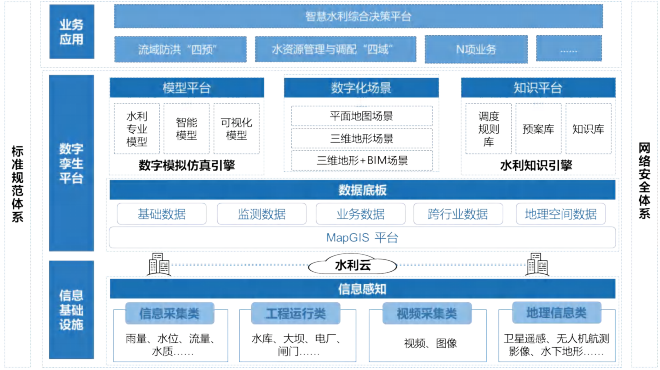Click the 基础数据 pill
Screen dimensions: 660x370
pos(162,214)
